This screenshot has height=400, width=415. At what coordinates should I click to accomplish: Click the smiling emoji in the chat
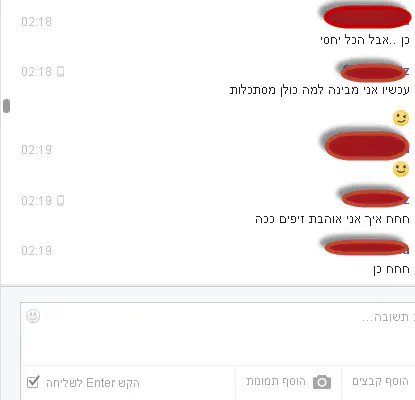coord(401,169)
